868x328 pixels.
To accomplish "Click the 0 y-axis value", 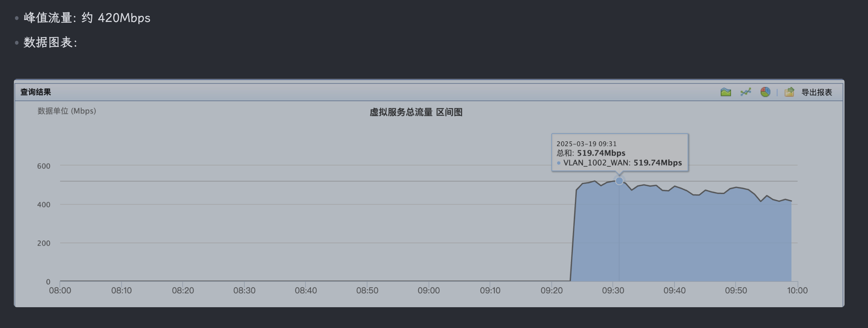I will (48, 282).
